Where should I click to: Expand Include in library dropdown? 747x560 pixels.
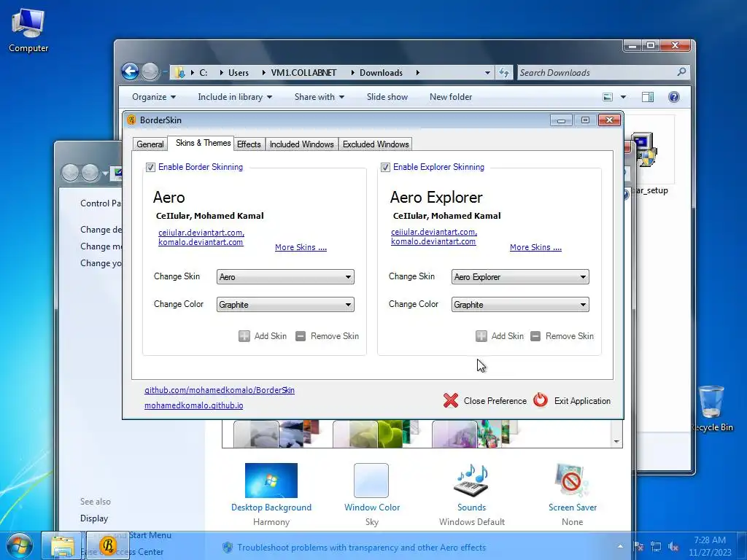point(235,97)
